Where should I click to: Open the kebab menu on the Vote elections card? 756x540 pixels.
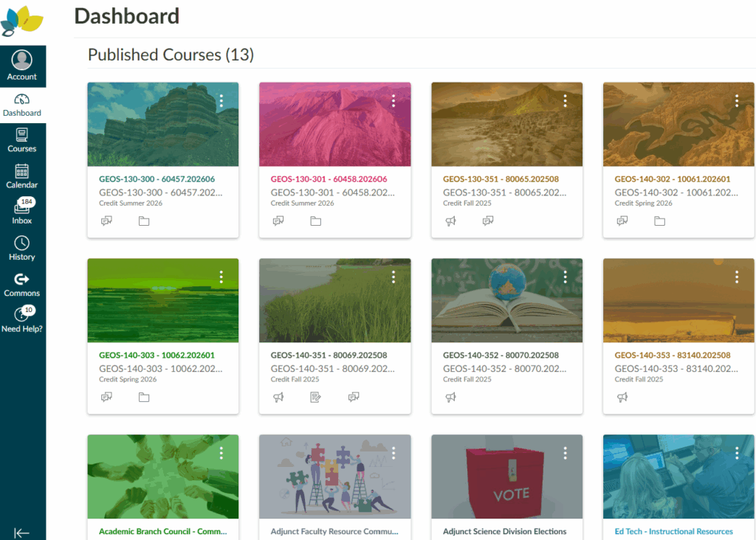pyautogui.click(x=565, y=453)
